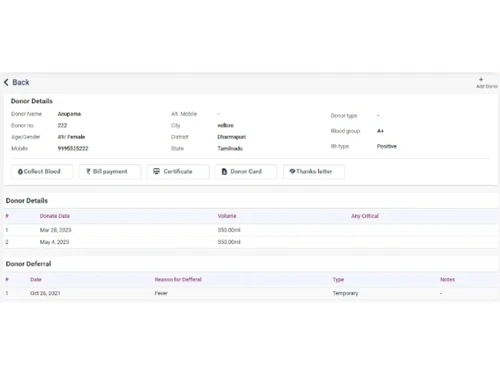Viewport: 500px width, 375px height.
Task: Click the blood group value A+
Action: point(380,131)
